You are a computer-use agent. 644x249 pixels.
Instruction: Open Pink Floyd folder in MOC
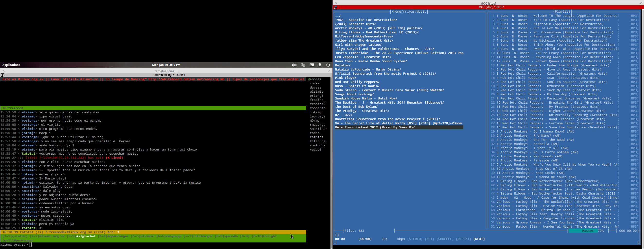[346, 78]
